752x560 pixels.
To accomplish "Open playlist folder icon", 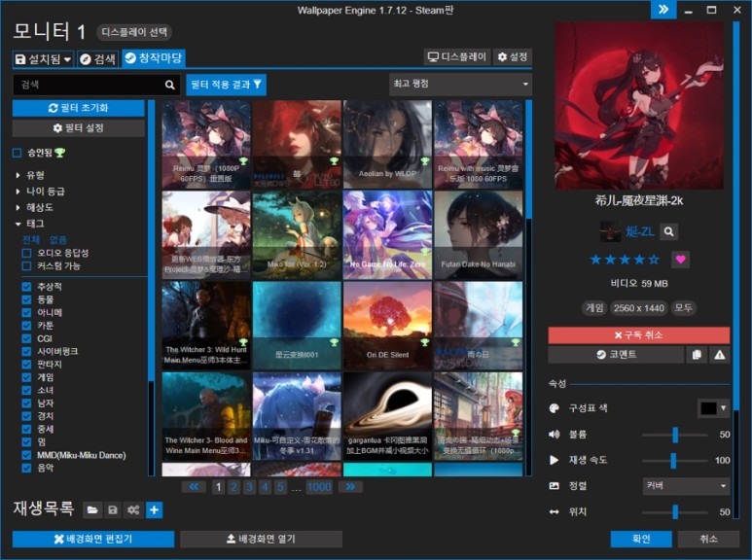I will [92, 509].
